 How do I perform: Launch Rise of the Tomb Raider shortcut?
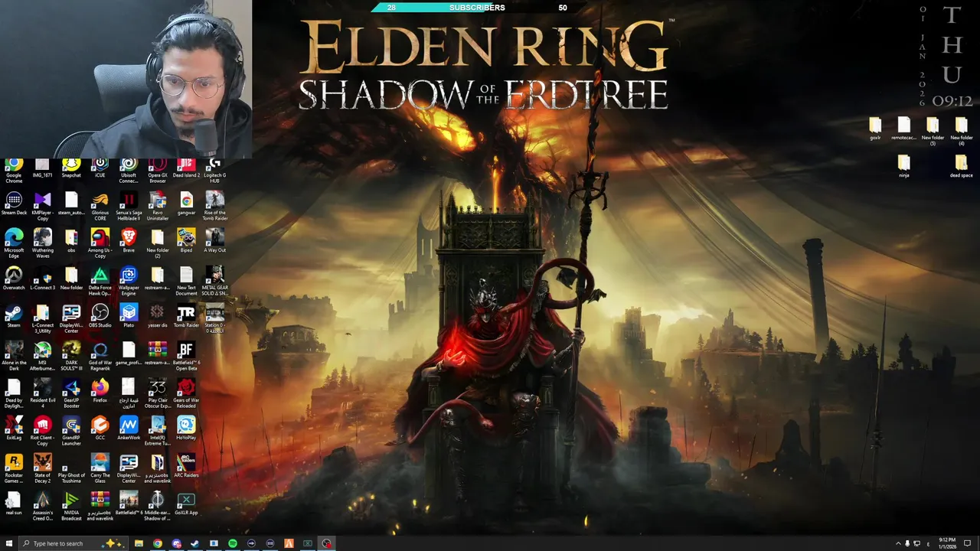(x=214, y=207)
